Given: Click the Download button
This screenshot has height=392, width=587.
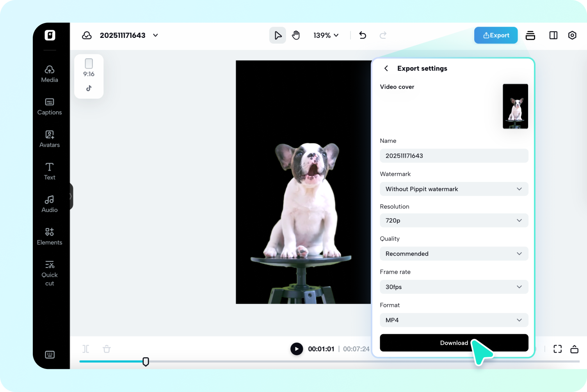Looking at the screenshot, I should point(454,342).
